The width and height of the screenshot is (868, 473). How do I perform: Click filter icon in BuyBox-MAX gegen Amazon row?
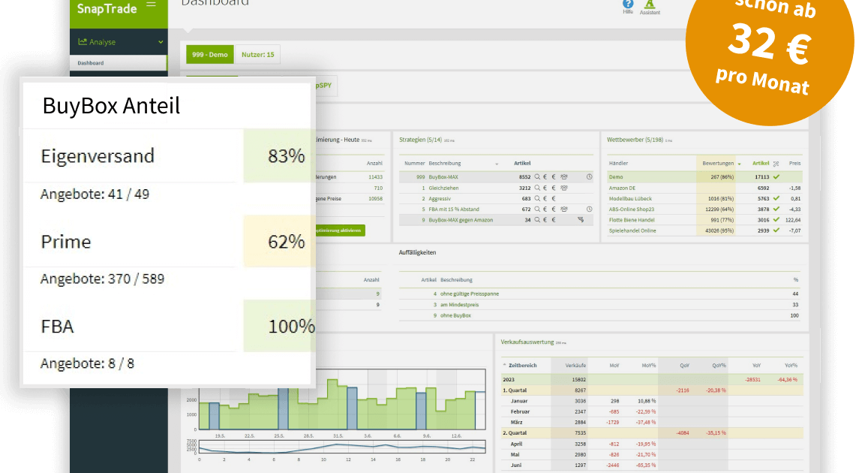click(x=581, y=220)
